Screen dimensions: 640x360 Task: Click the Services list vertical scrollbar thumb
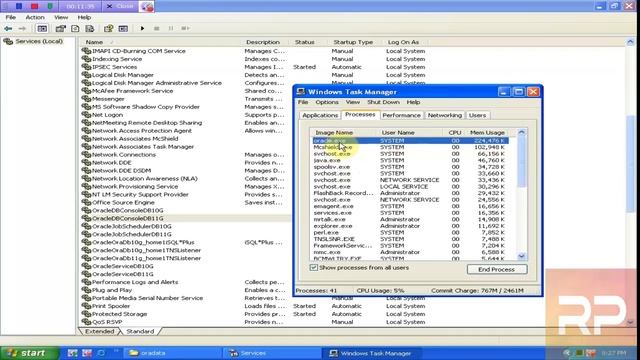click(x=630, y=163)
